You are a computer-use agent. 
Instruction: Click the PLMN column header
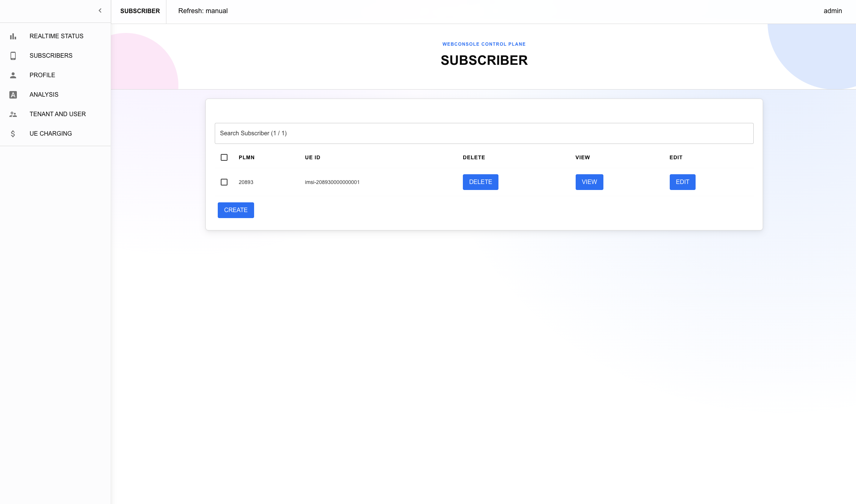247,157
